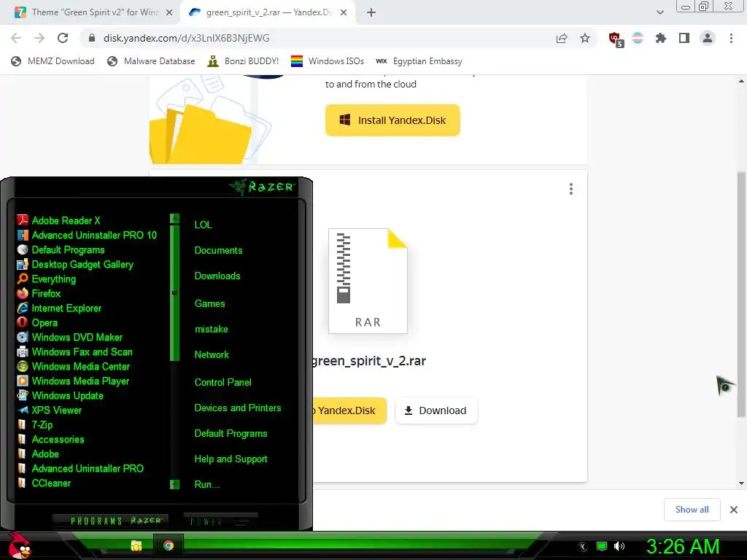Open the Bonzi BUDDY! bookmark
The width and height of the screenshot is (747, 560).
tap(244, 61)
